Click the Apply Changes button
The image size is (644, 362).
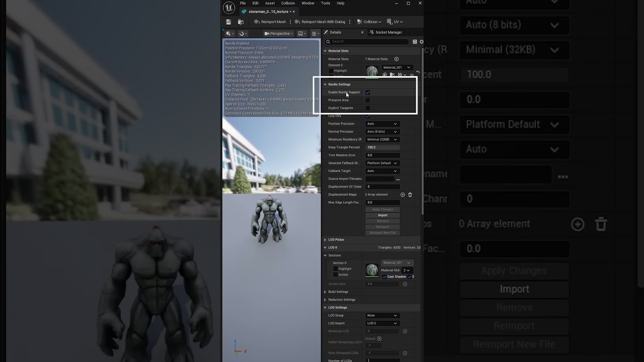click(382, 209)
